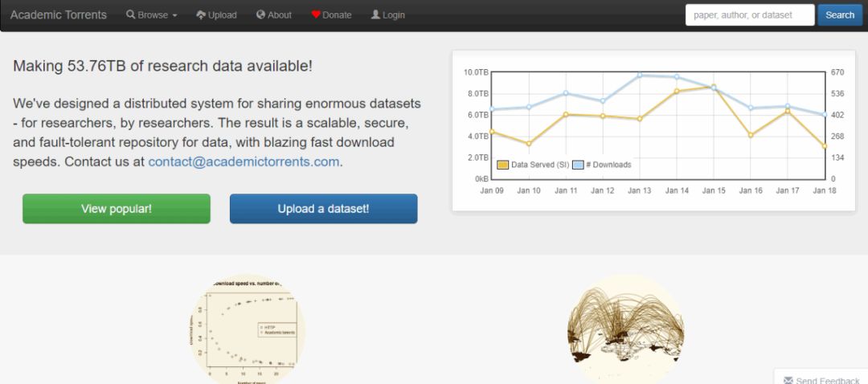
Task: Focus the paper, author, or dataset search field
Action: click(x=749, y=15)
